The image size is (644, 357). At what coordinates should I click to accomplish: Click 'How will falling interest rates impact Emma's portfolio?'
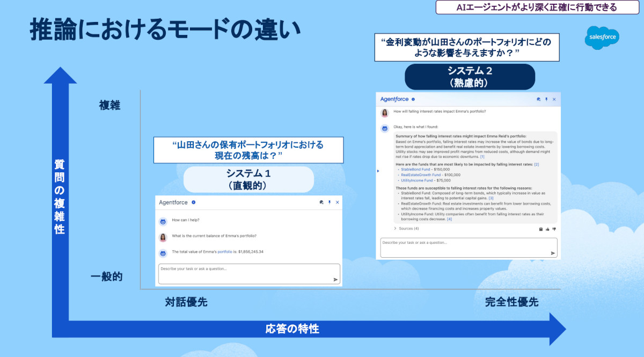click(x=440, y=111)
